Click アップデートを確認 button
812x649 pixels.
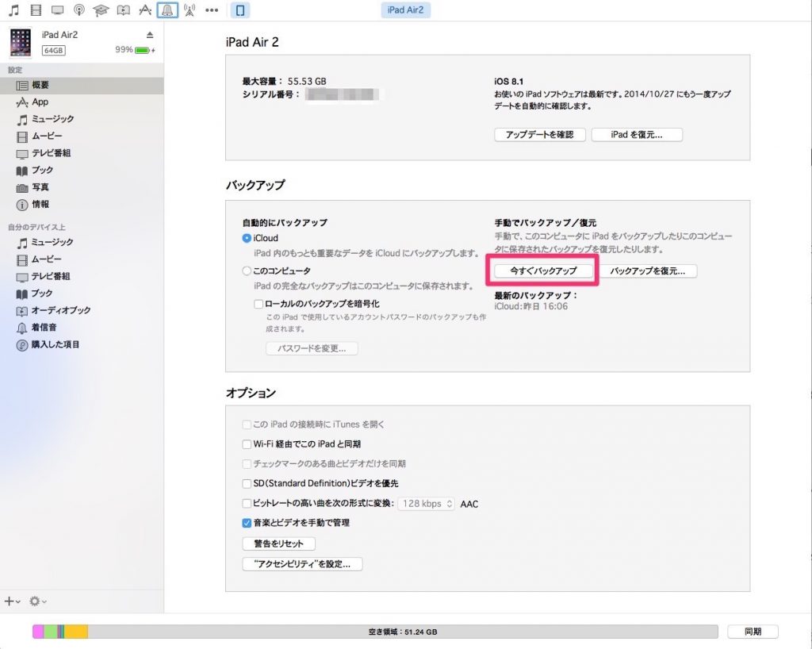click(539, 135)
